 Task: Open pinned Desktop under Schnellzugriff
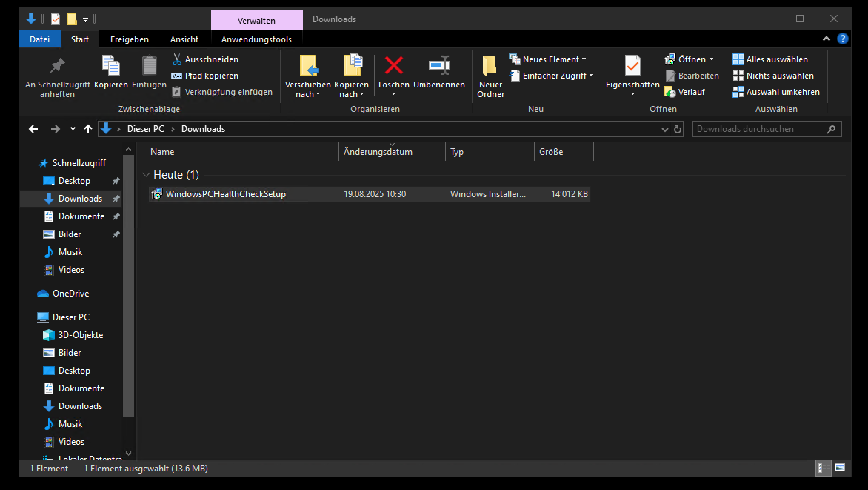(x=74, y=181)
